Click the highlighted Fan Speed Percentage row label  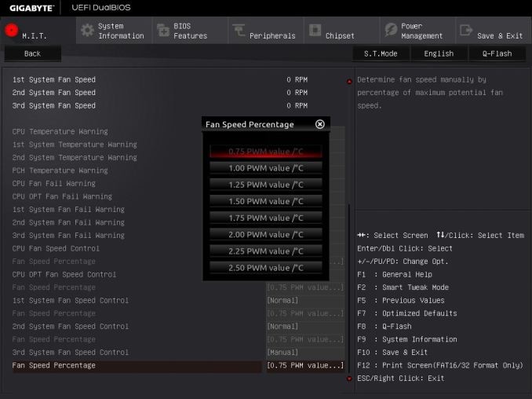[x=54, y=365]
